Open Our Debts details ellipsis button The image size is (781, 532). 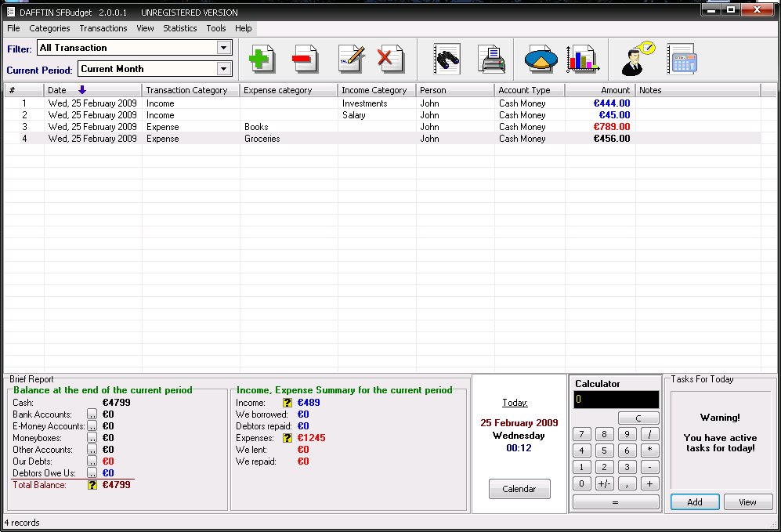[x=92, y=461]
